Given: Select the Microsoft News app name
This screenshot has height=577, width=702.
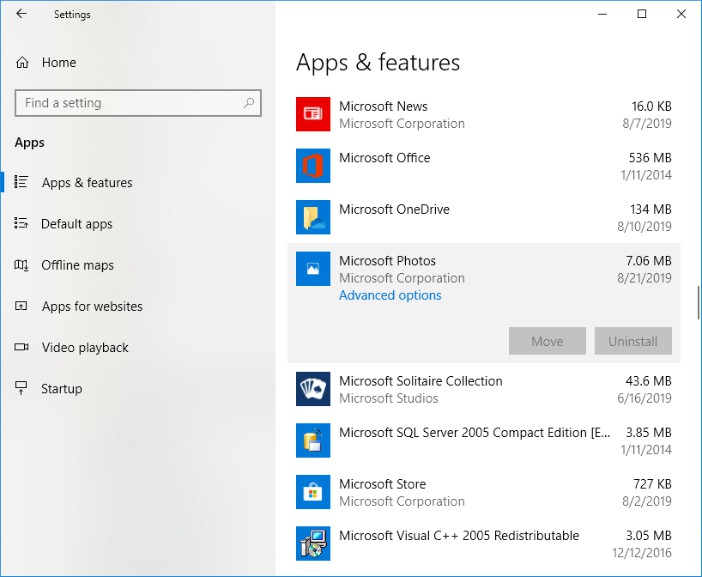Looking at the screenshot, I should pos(383,107).
